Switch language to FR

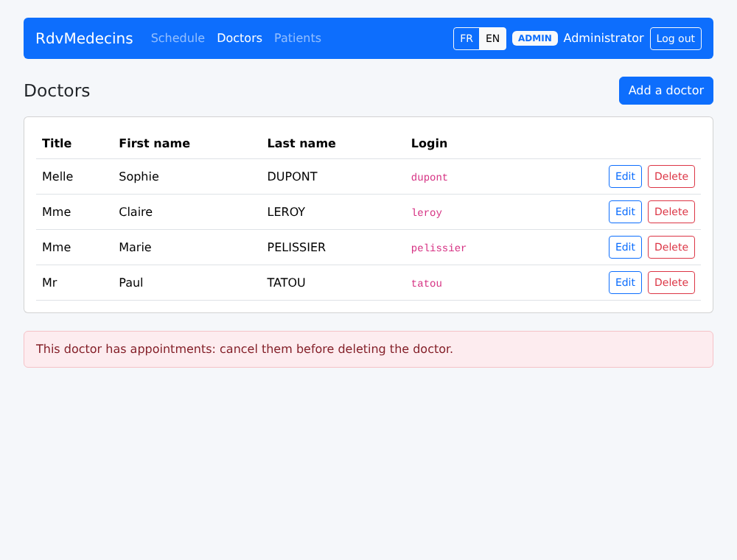point(467,38)
